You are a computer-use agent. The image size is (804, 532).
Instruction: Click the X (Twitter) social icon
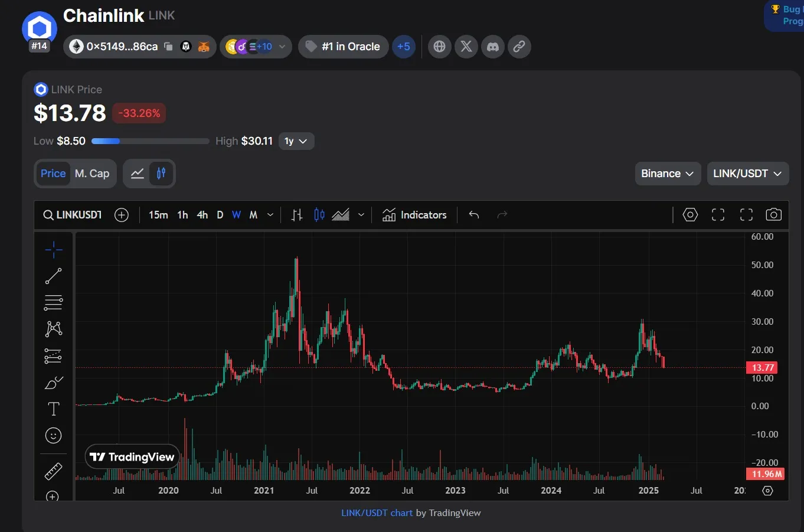pyautogui.click(x=466, y=47)
